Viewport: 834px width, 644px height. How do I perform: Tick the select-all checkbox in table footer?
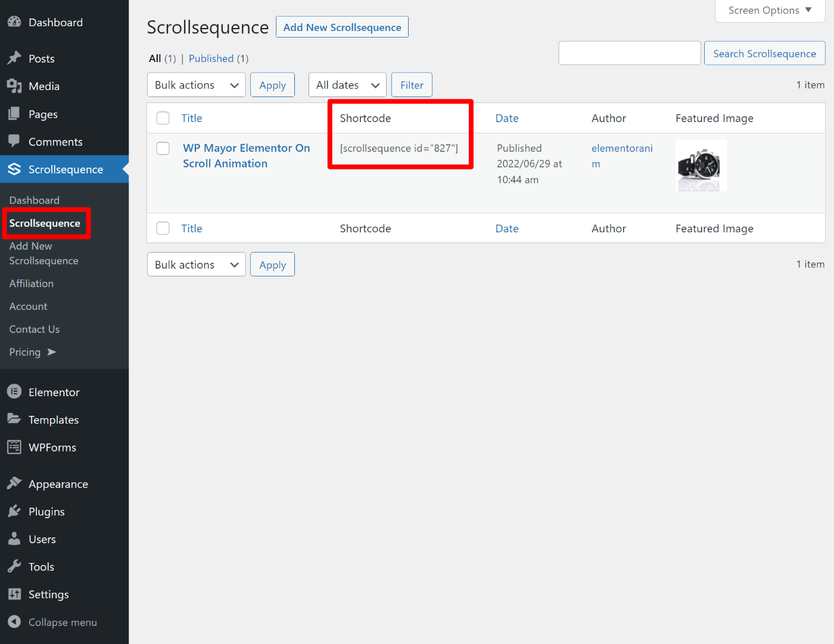tap(163, 228)
